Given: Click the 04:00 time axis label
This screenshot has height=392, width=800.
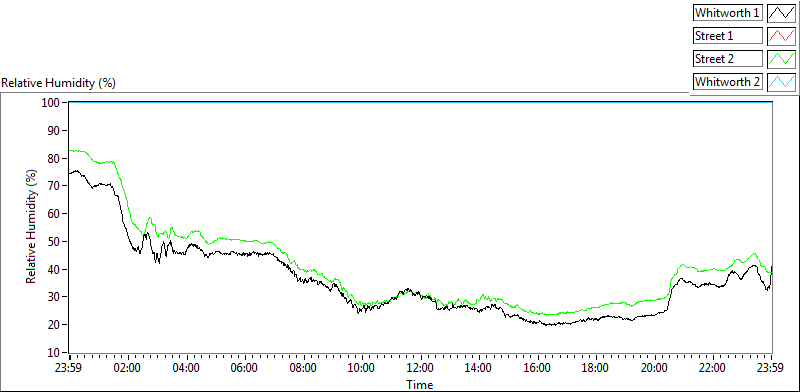Looking at the screenshot, I should pyautogui.click(x=186, y=368).
